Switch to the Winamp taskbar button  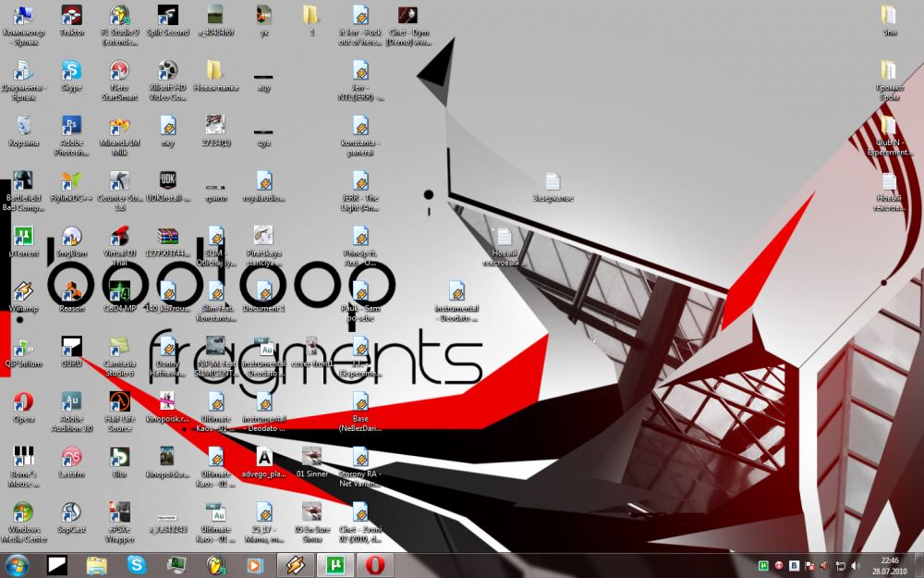point(296,566)
